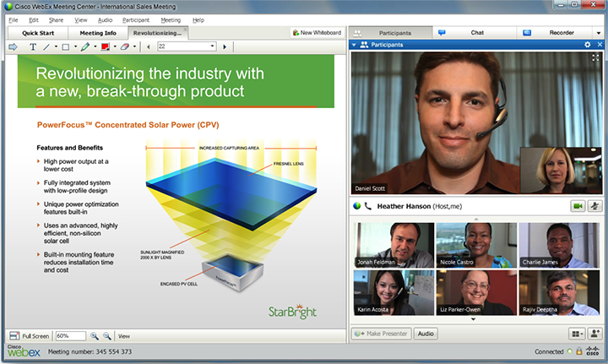Screen dimensions: 608x364
Task: Select Charlie James's video thumbnail
Action: coord(559,245)
